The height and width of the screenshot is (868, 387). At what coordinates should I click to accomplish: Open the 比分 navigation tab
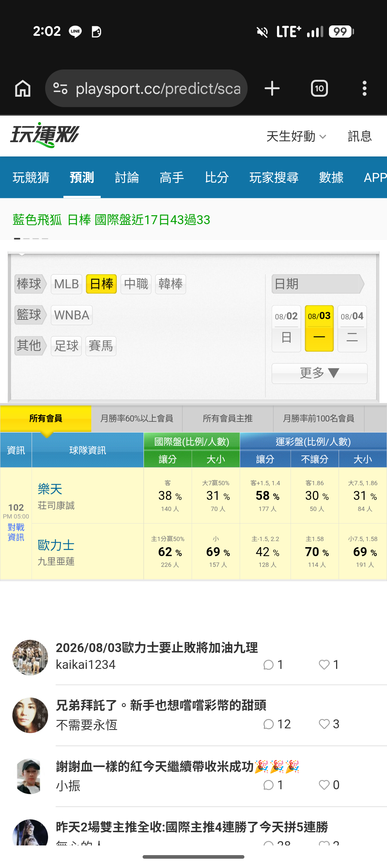[217, 177]
